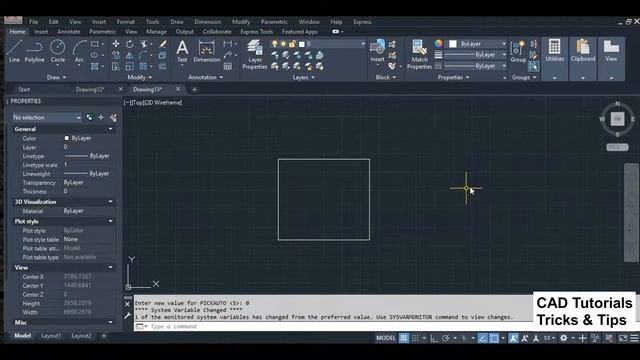The image size is (640, 360).
Task: Add a new drawing tab with plus button
Action: click(194, 89)
